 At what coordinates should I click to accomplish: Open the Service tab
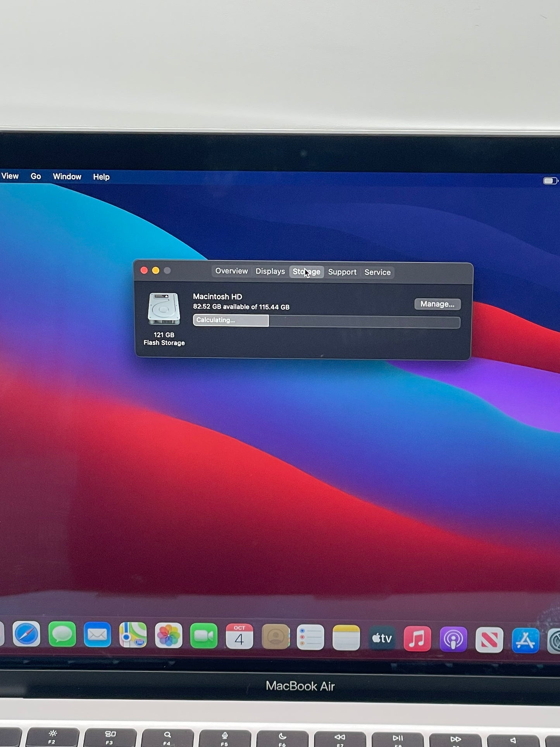tap(377, 273)
